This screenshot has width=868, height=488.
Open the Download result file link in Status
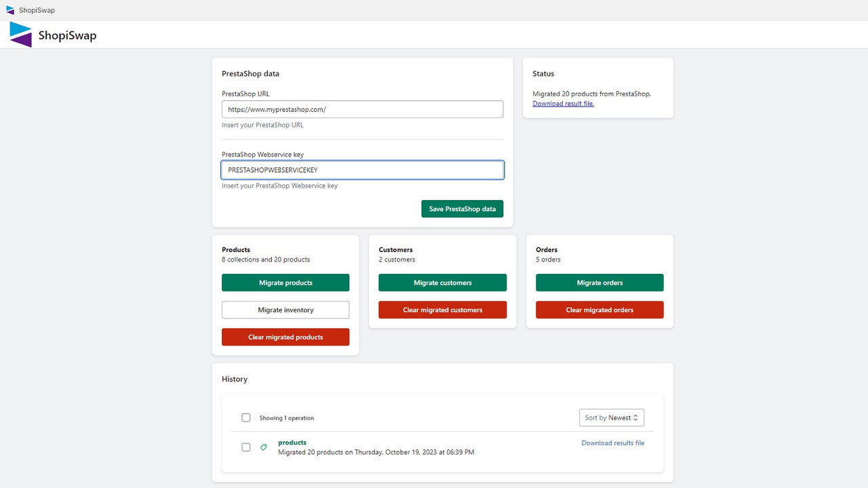pos(564,104)
